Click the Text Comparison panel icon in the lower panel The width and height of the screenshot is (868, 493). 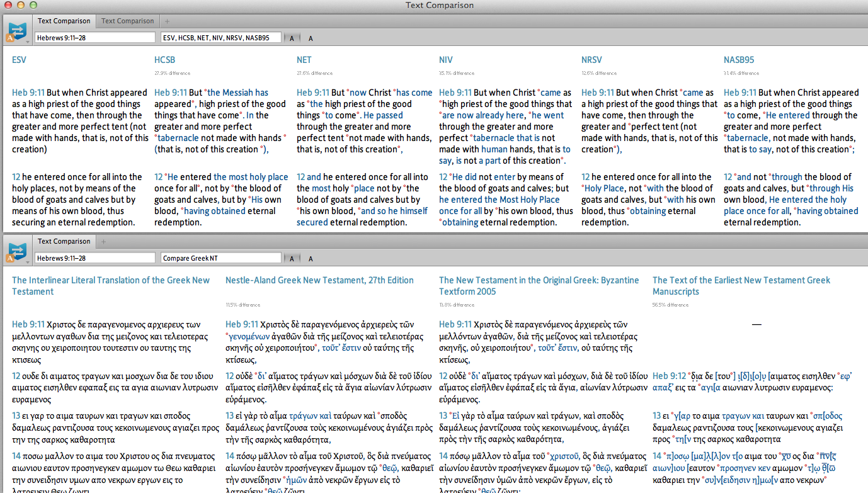click(x=16, y=251)
